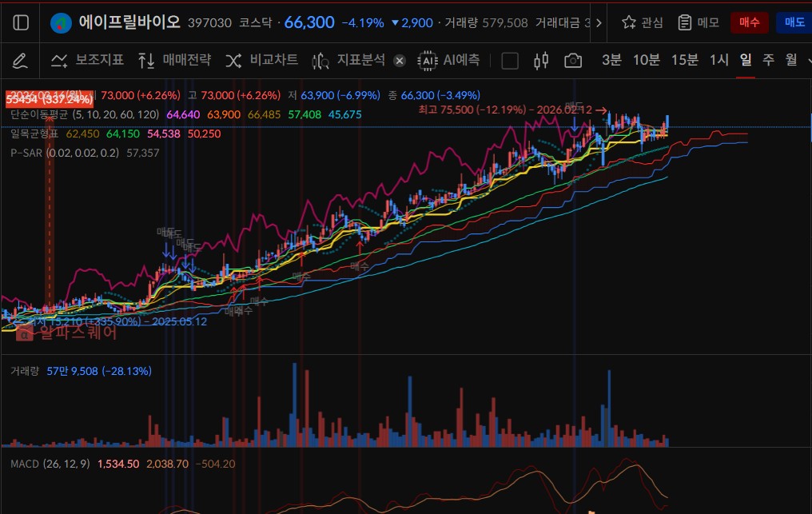Viewport: 812px width, 514px height.
Task: Expand stock info with right chevron
Action: point(599,22)
